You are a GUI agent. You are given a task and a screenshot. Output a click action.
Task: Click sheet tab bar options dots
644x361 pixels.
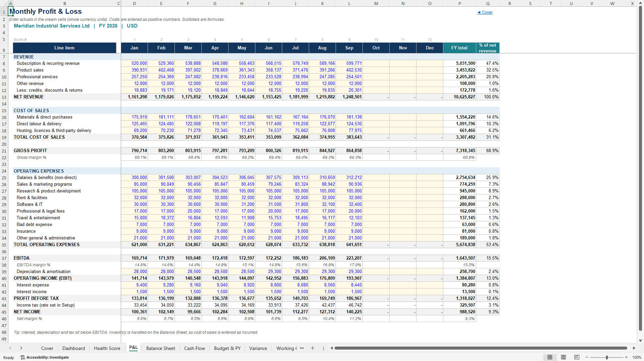tap(324, 348)
